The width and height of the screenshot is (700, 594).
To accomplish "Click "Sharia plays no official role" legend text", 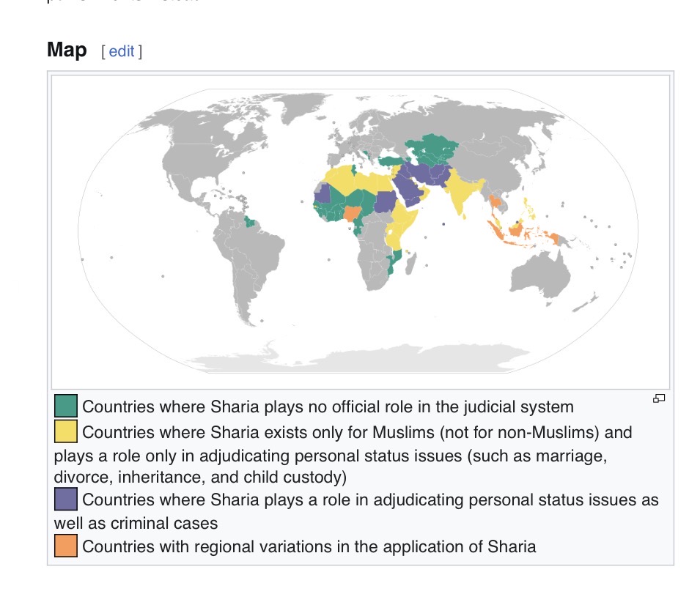I will pos(328,406).
